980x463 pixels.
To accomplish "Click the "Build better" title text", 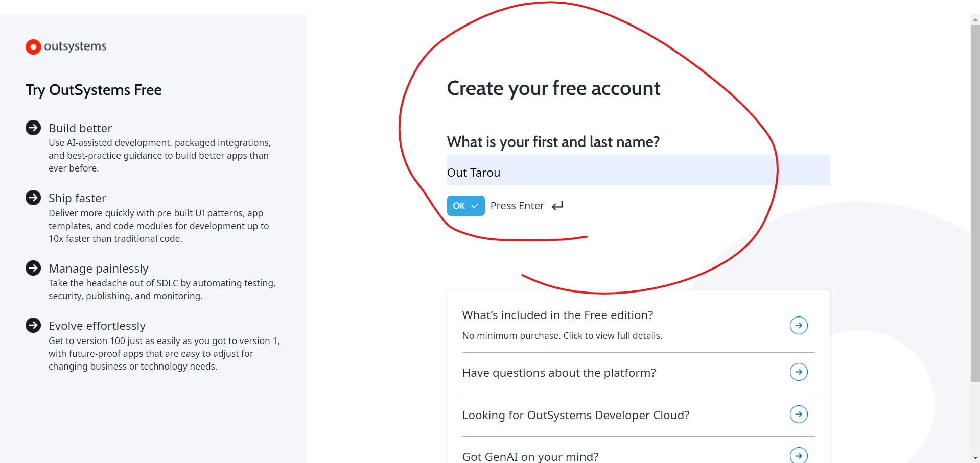I will point(80,128).
